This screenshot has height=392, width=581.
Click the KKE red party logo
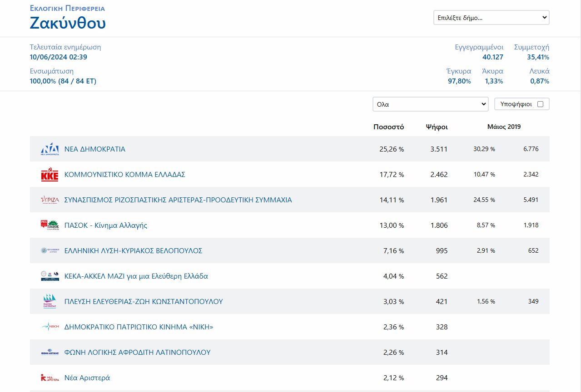tap(50, 175)
